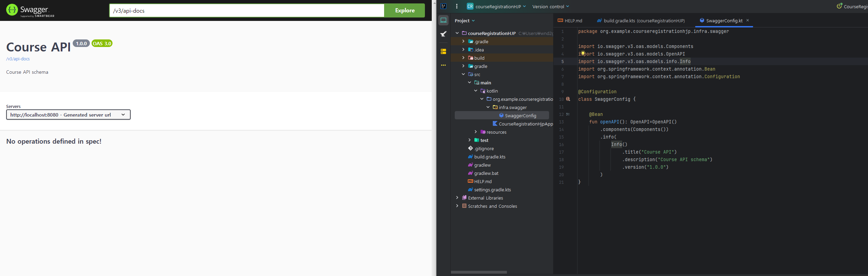Click the bean gutter icon beside @Bean
This screenshot has width=868, height=276.
click(x=568, y=114)
